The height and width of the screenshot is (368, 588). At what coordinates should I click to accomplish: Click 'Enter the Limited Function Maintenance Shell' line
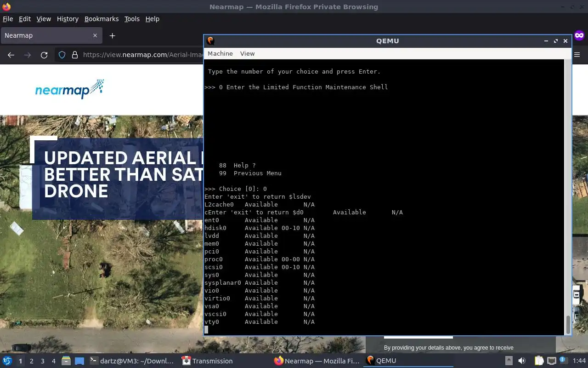click(296, 87)
